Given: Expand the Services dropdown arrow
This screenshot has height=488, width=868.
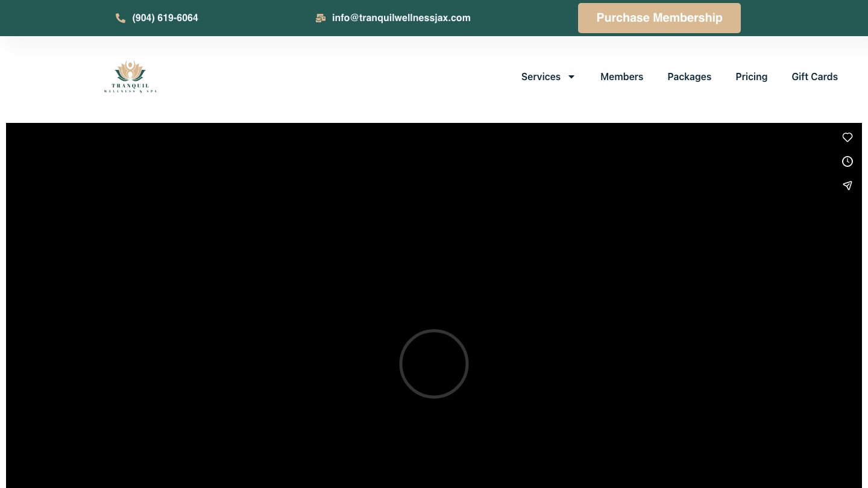Looking at the screenshot, I should 571,77.
